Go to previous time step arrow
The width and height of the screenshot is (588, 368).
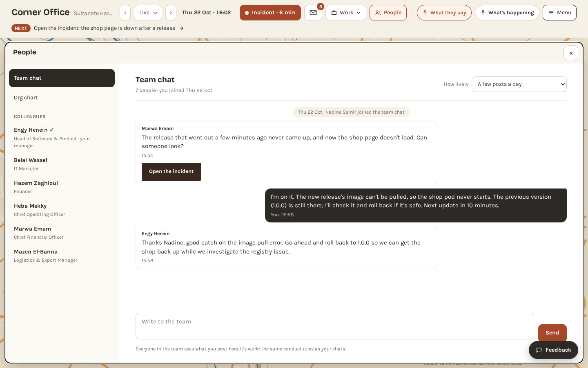[125, 13]
